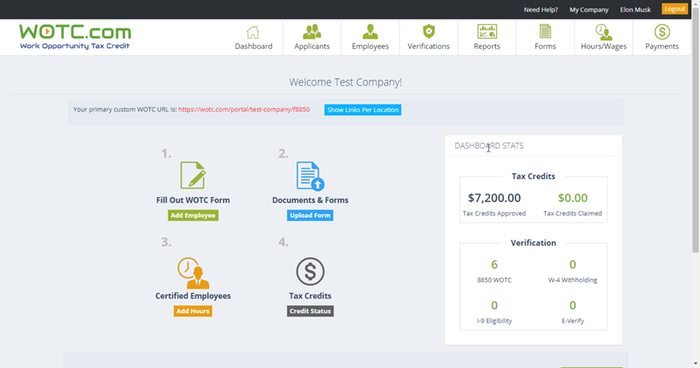Click the I-9 Eligibility count
Viewport: 700px width, 368px height.
click(x=494, y=305)
